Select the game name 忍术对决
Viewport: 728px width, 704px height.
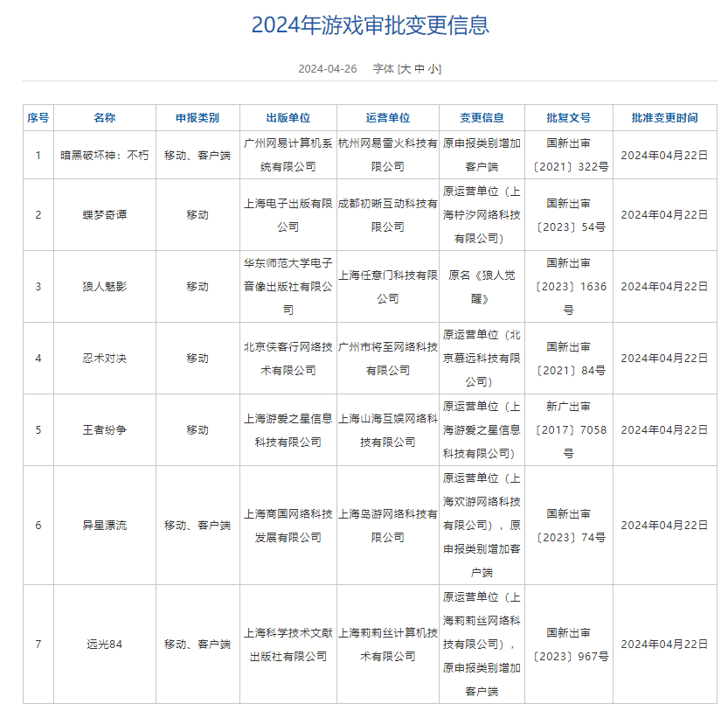tap(105, 359)
